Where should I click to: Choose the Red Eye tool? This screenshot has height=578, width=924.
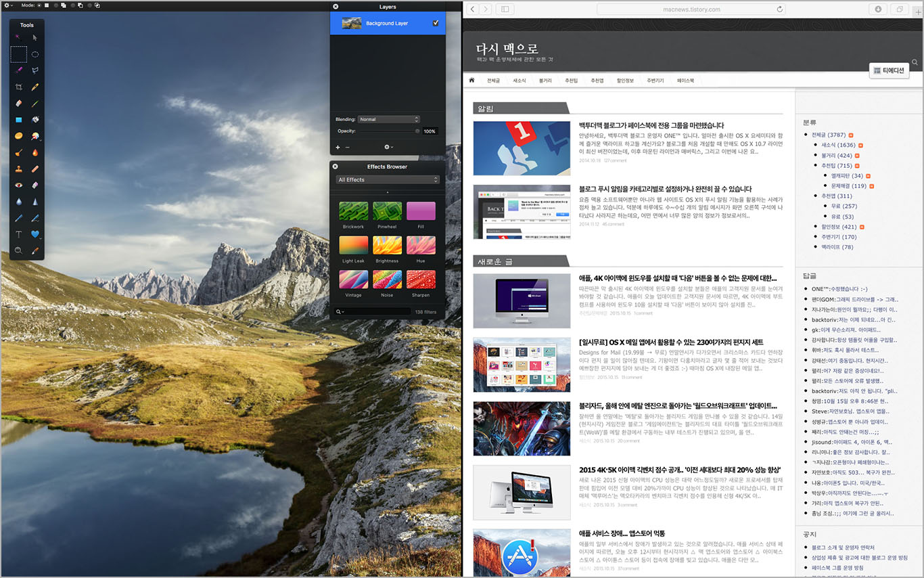[x=19, y=185]
